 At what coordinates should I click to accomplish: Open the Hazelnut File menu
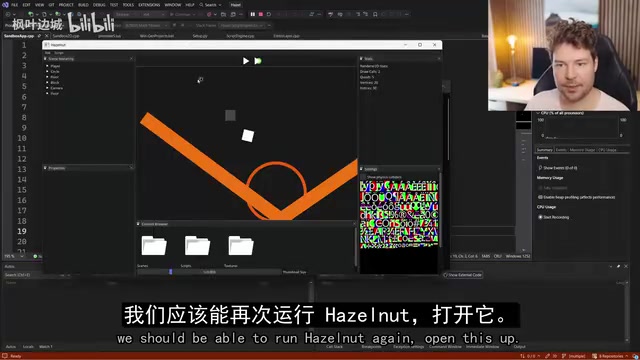click(x=48, y=53)
